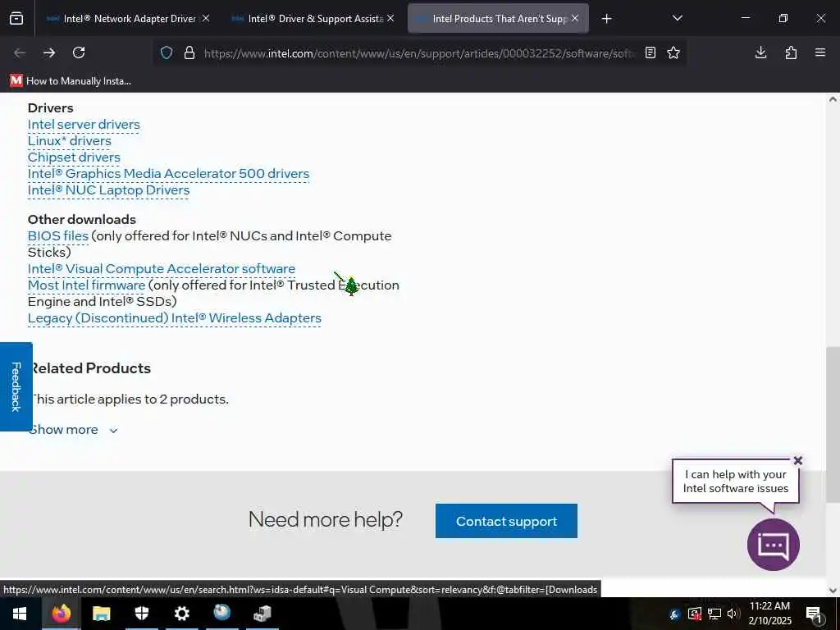The image size is (840, 630).
Task: Open Intel Visual Compute Accelerator software link
Action: pyautogui.click(x=162, y=269)
